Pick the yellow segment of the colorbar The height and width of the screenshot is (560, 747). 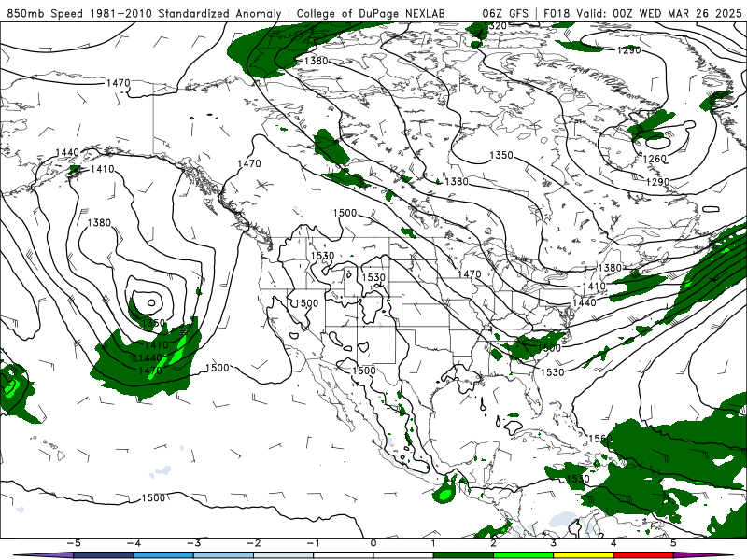(584, 555)
